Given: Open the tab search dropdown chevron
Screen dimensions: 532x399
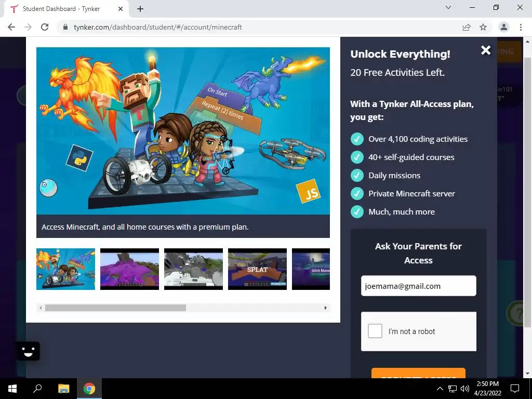Looking at the screenshot, I should pos(448,7).
